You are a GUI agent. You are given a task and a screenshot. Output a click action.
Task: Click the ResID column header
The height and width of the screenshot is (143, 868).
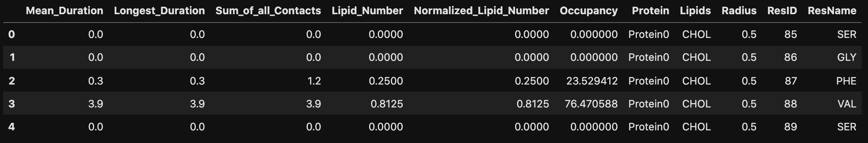782,11
